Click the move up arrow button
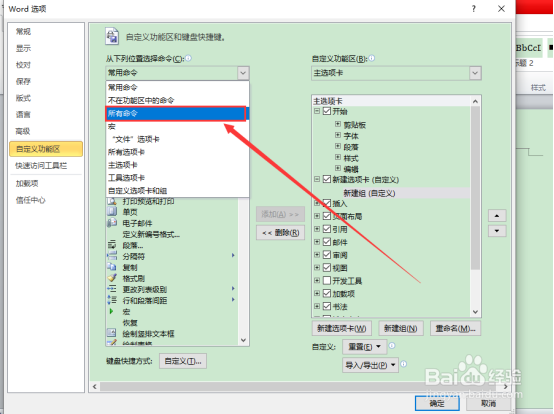The width and height of the screenshot is (554, 414). point(497,215)
